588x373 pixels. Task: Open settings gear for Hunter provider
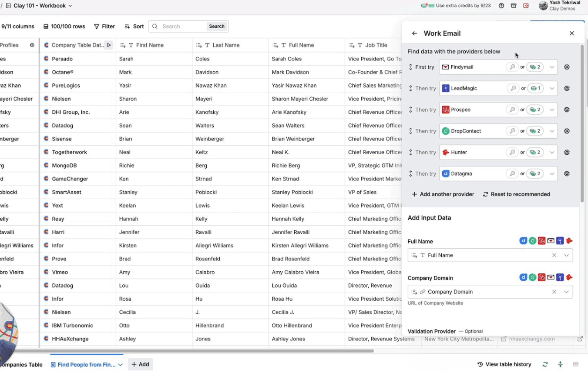[x=567, y=152]
